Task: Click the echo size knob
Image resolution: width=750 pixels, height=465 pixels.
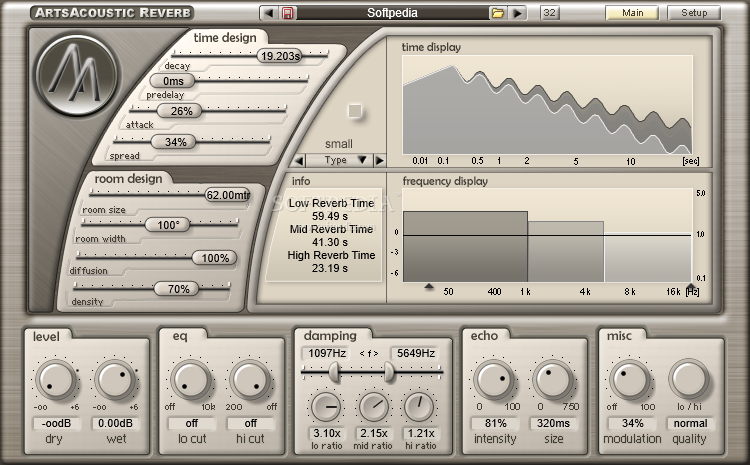Action: point(553,380)
